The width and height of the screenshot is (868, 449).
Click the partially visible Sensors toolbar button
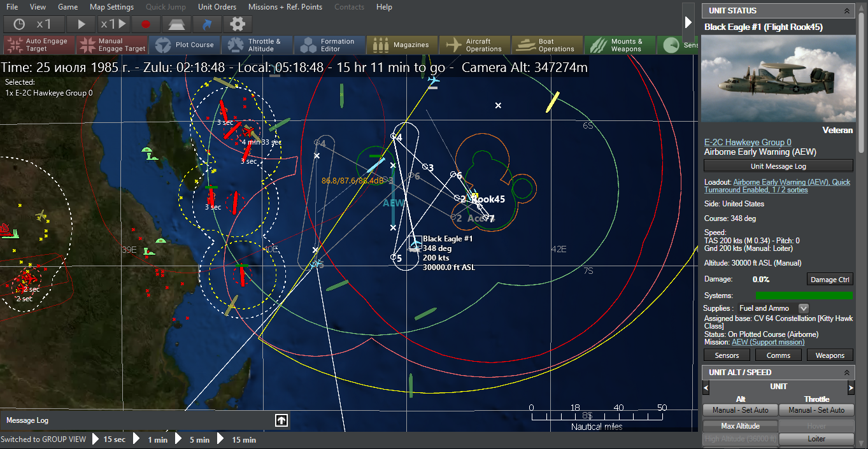click(x=678, y=45)
